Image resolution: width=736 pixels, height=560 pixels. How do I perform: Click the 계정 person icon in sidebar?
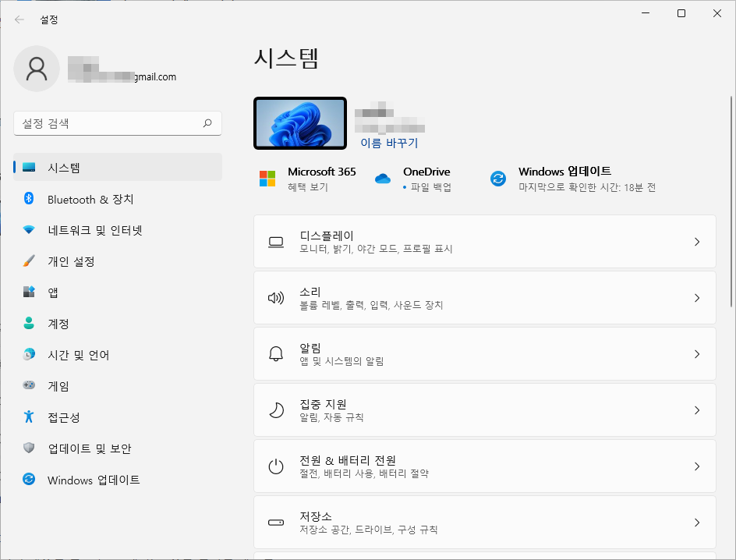pos(29,323)
